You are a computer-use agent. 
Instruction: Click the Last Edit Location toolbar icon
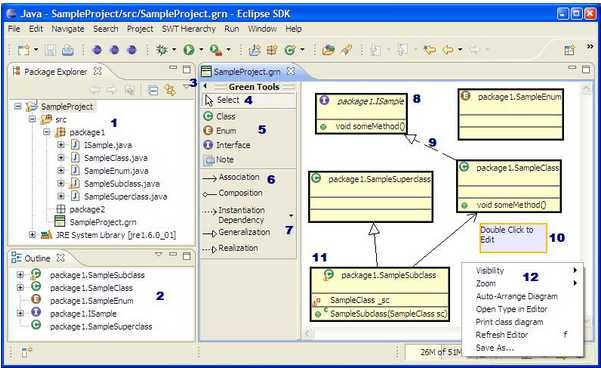click(430, 50)
